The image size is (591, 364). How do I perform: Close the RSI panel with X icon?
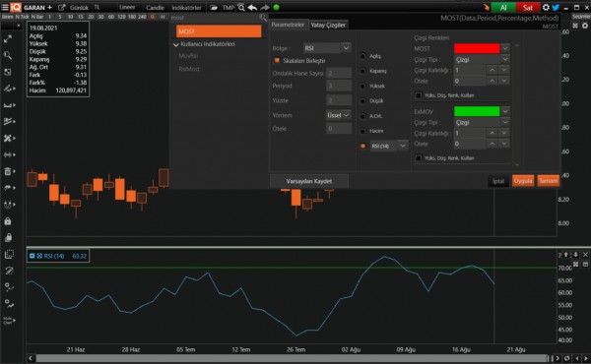click(585, 255)
